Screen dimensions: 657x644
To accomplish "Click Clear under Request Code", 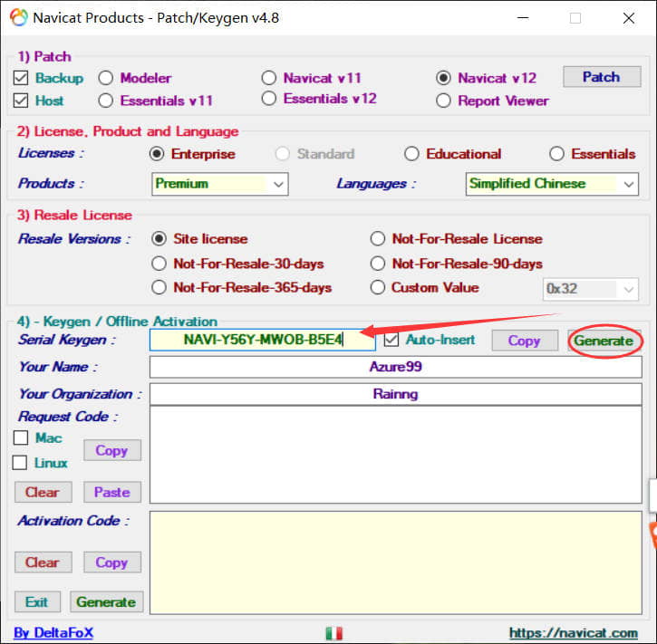I will pyautogui.click(x=43, y=492).
